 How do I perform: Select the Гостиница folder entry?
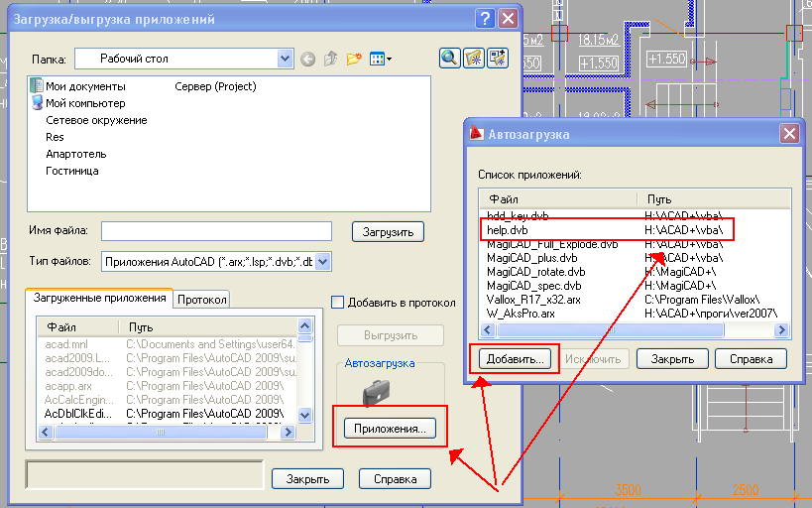coord(72,171)
